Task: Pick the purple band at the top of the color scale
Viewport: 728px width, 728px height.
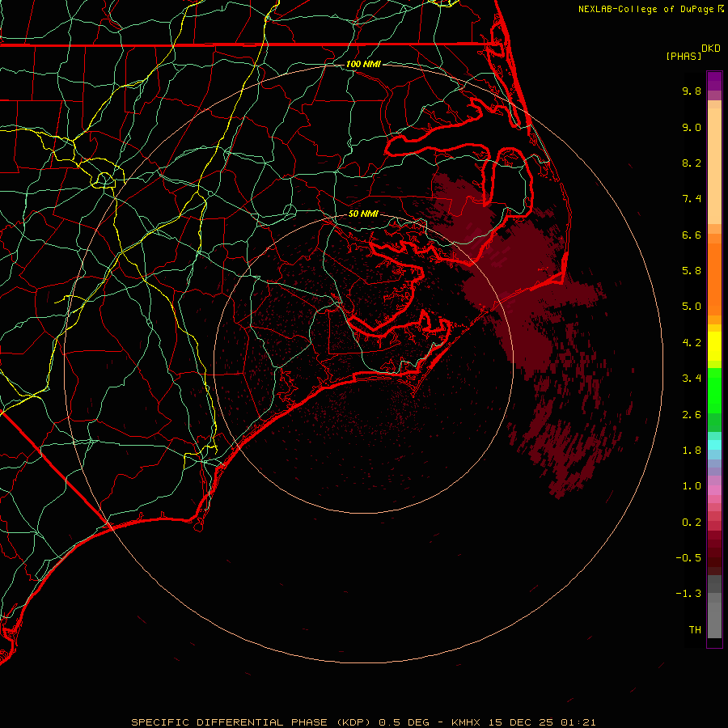Action: pyautogui.click(x=714, y=81)
